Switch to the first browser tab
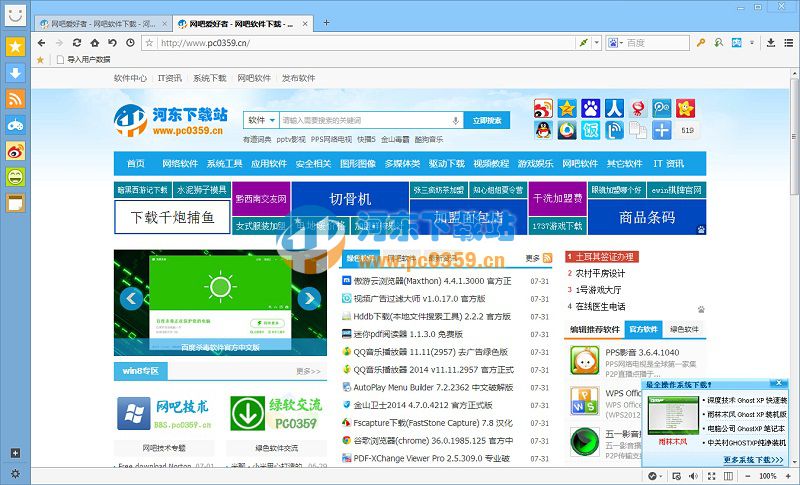This screenshot has height=485, width=800. pos(103,24)
